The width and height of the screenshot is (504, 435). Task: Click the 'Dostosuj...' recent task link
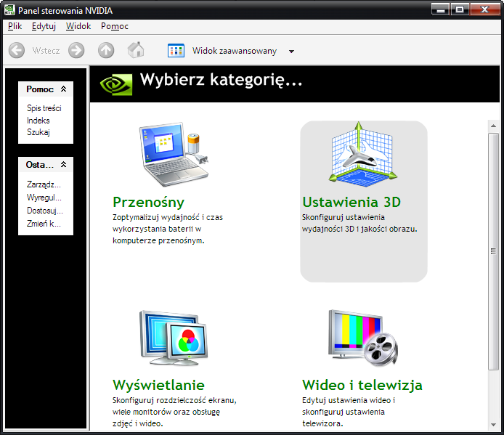click(45, 211)
